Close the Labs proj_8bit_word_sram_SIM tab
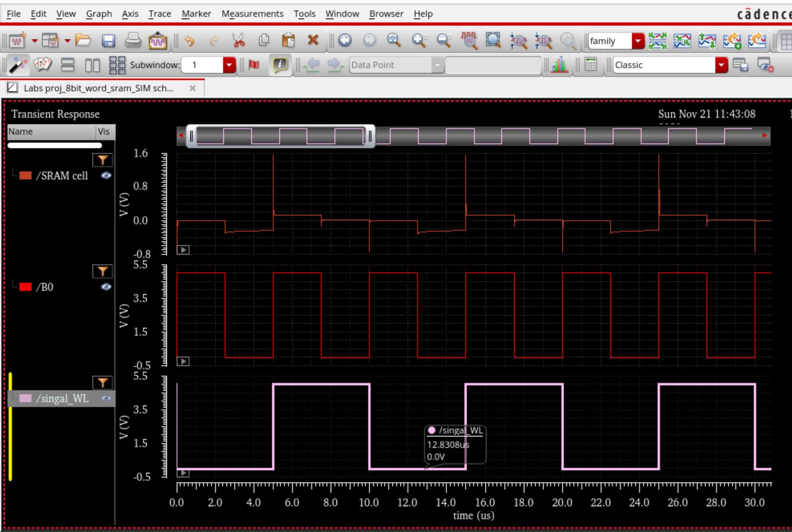Screen dimensions: 792x532 (x=192, y=88)
